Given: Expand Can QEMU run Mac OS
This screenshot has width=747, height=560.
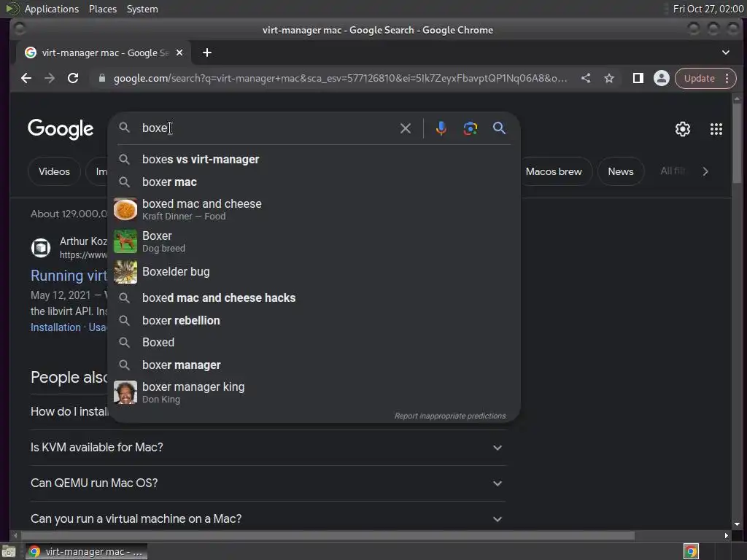Looking at the screenshot, I should pos(268,483).
